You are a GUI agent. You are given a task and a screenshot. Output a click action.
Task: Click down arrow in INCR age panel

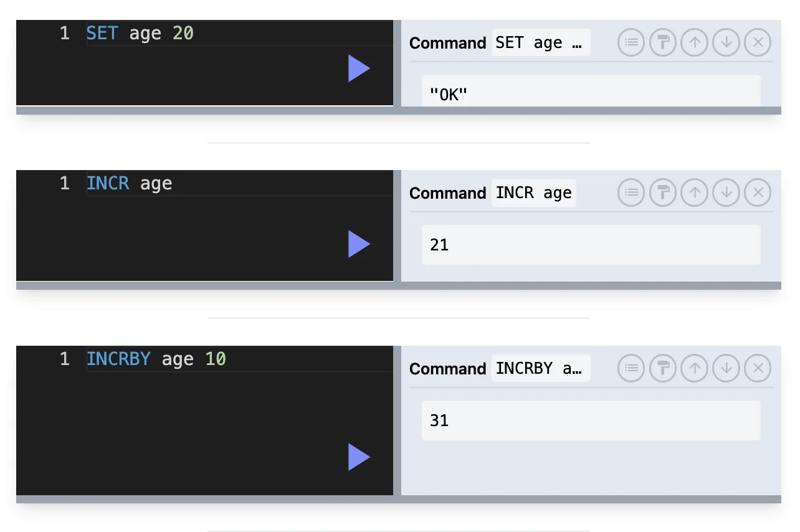tap(726, 193)
